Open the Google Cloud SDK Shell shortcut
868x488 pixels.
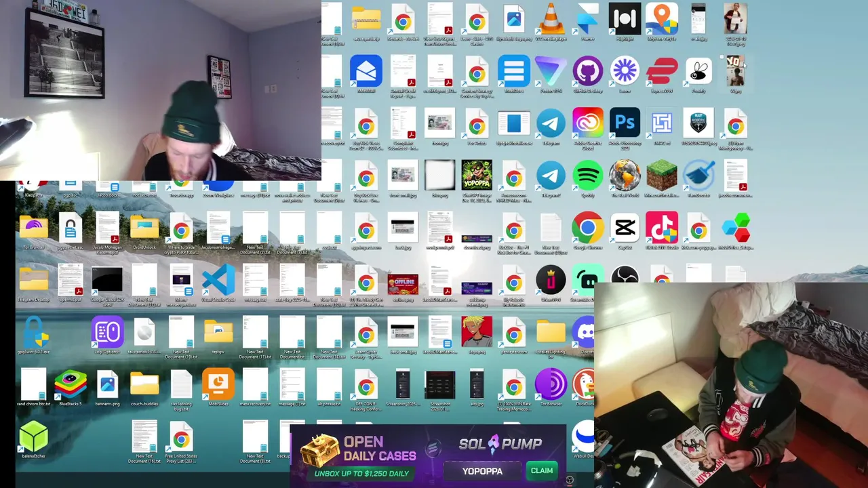click(107, 281)
